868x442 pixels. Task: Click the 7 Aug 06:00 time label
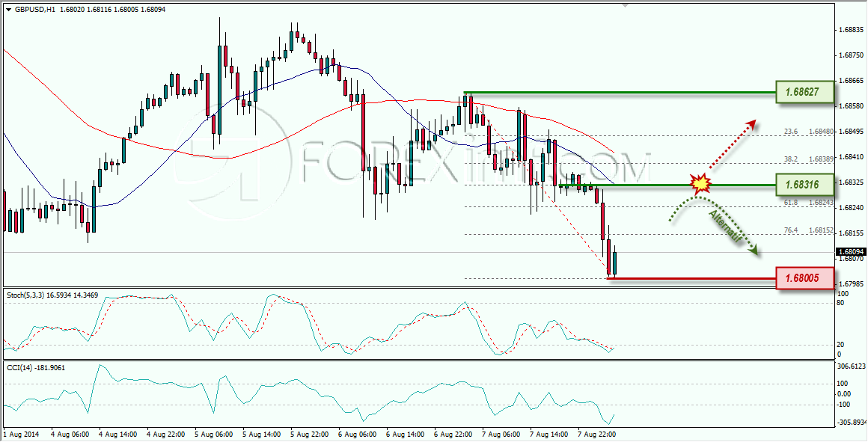(503, 434)
